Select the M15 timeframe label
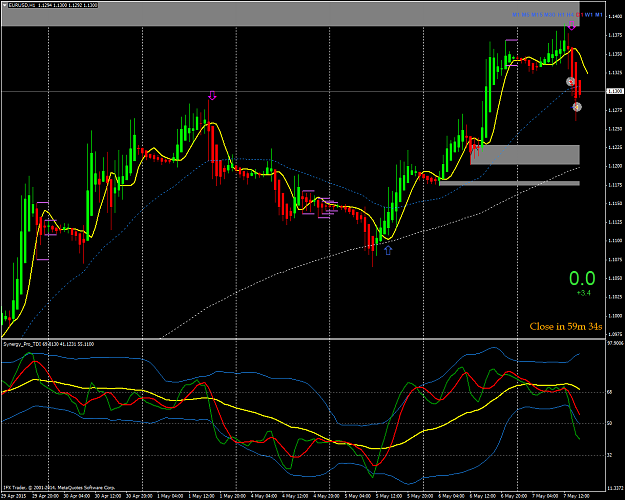 [537, 15]
